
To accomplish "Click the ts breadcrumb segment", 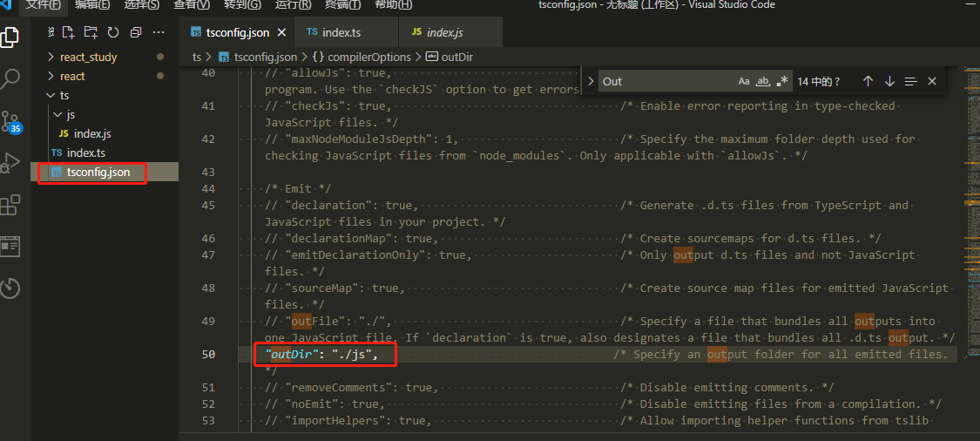I will [197, 57].
